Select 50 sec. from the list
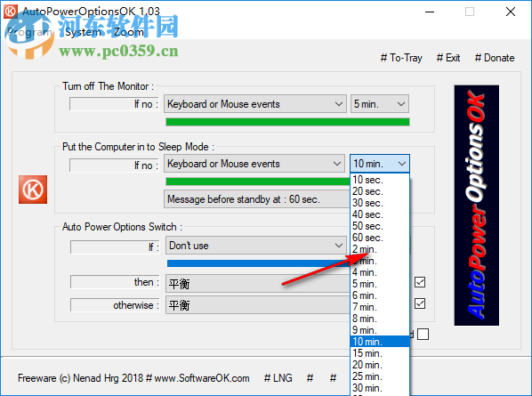This screenshot has width=532, height=396. click(x=380, y=226)
